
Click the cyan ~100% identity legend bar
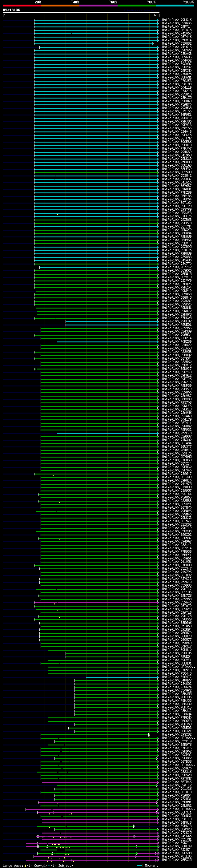(x=175, y=6)
